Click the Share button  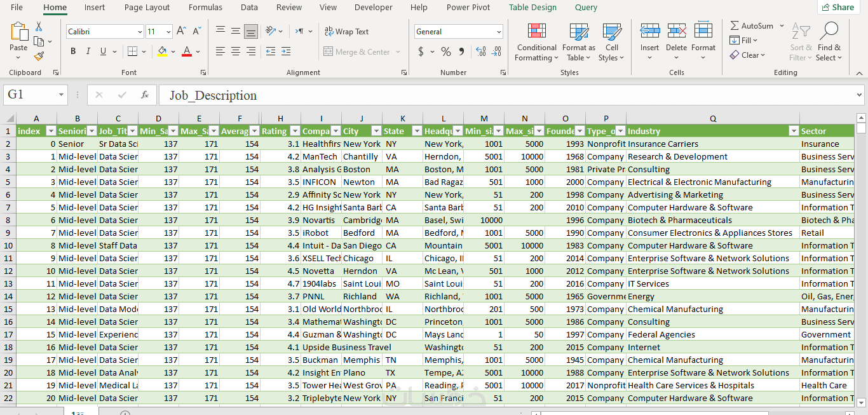click(x=838, y=8)
